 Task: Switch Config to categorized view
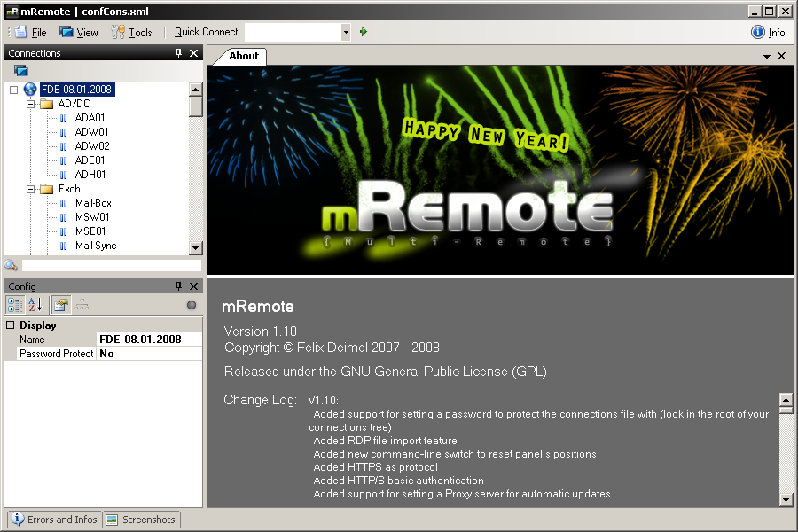pyautogui.click(x=15, y=305)
